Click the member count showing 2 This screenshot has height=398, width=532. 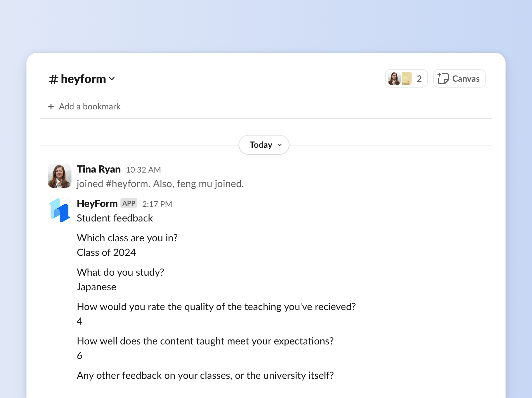(419, 78)
